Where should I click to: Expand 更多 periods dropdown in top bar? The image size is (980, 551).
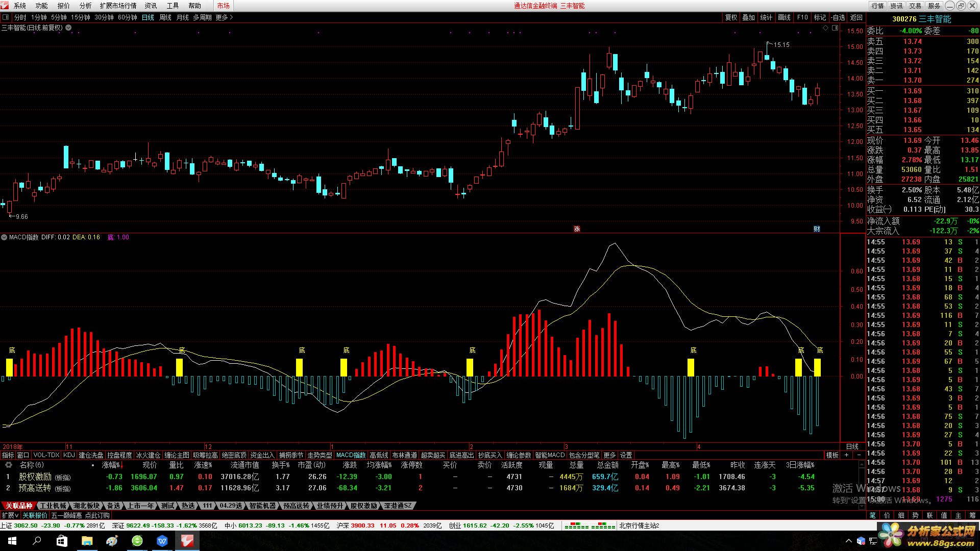pyautogui.click(x=224, y=17)
